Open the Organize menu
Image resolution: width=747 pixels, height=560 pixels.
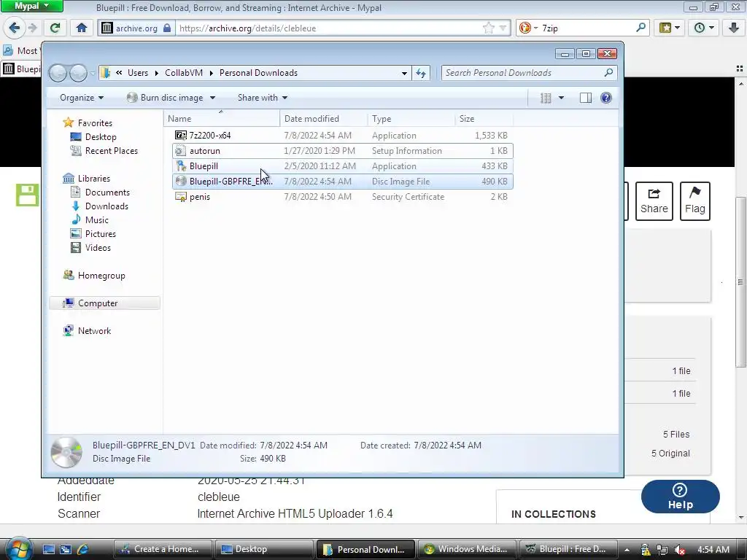82,98
